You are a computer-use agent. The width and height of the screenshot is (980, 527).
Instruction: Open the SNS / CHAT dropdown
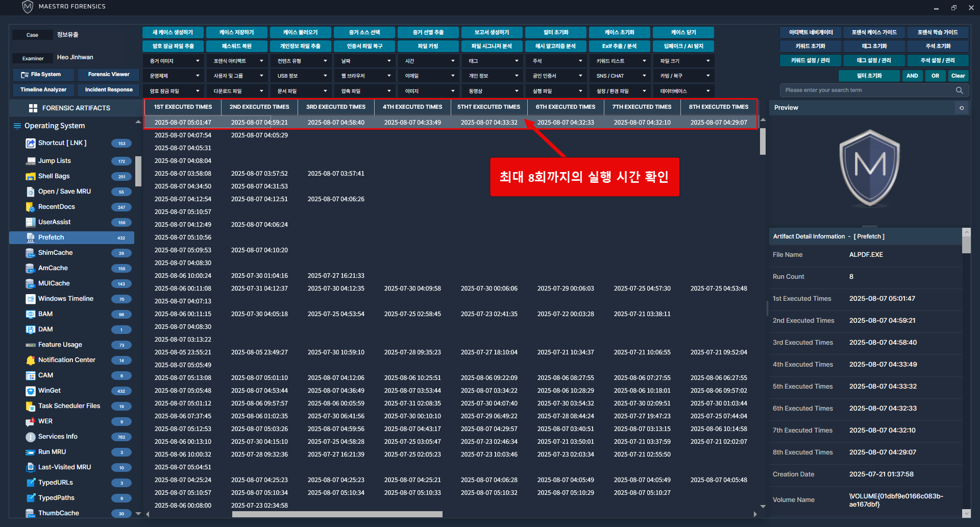620,76
